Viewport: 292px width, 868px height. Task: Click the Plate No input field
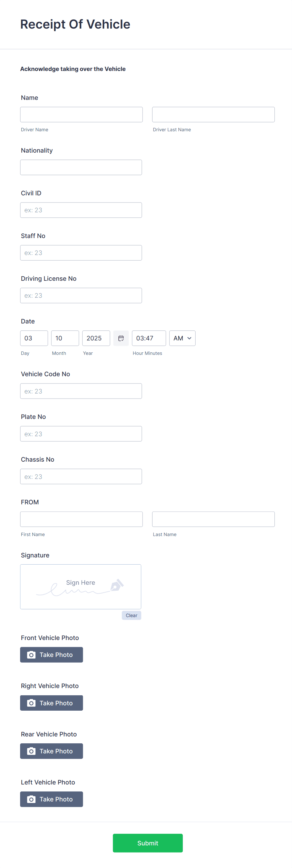(81, 434)
